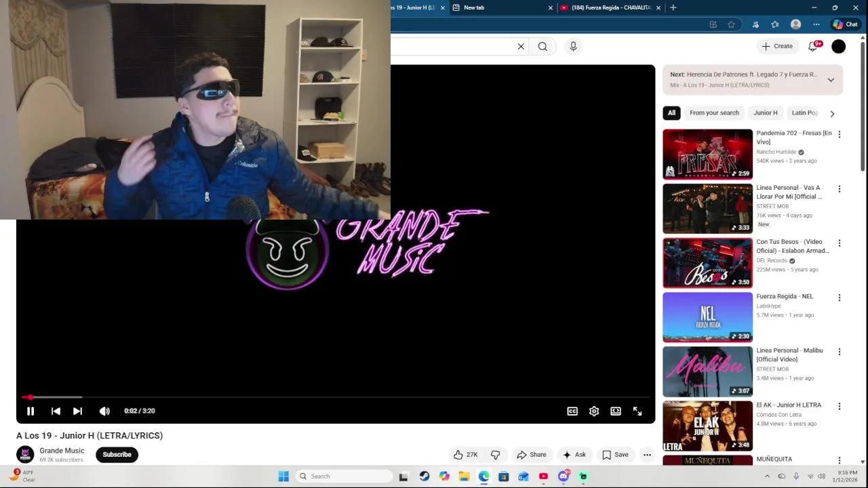The width and height of the screenshot is (868, 488).
Task: Like the video (27K thumbs up)
Action: pyautogui.click(x=466, y=455)
